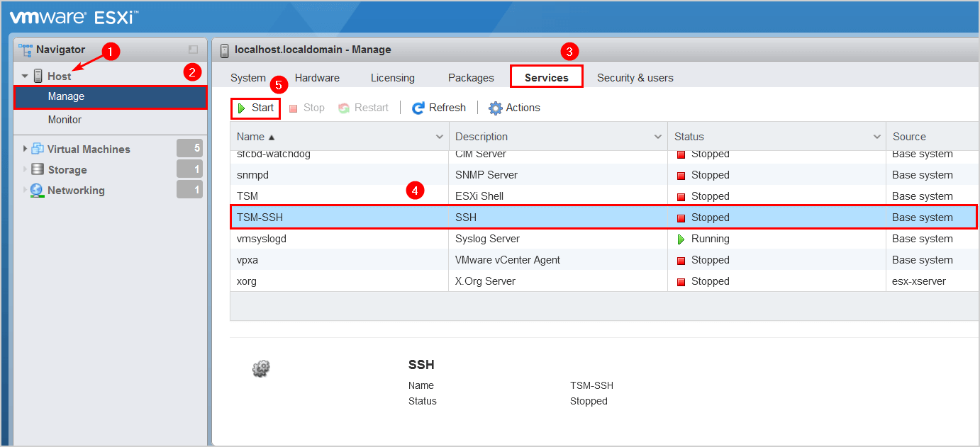This screenshot has width=980, height=447.
Task: Open Storage in Navigator
Action: pyautogui.click(x=67, y=169)
